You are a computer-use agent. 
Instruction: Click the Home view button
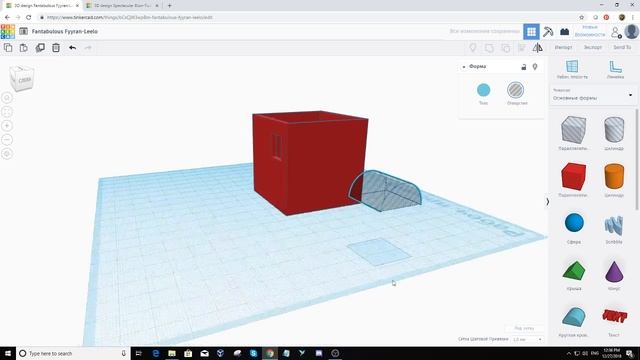[x=7, y=98]
